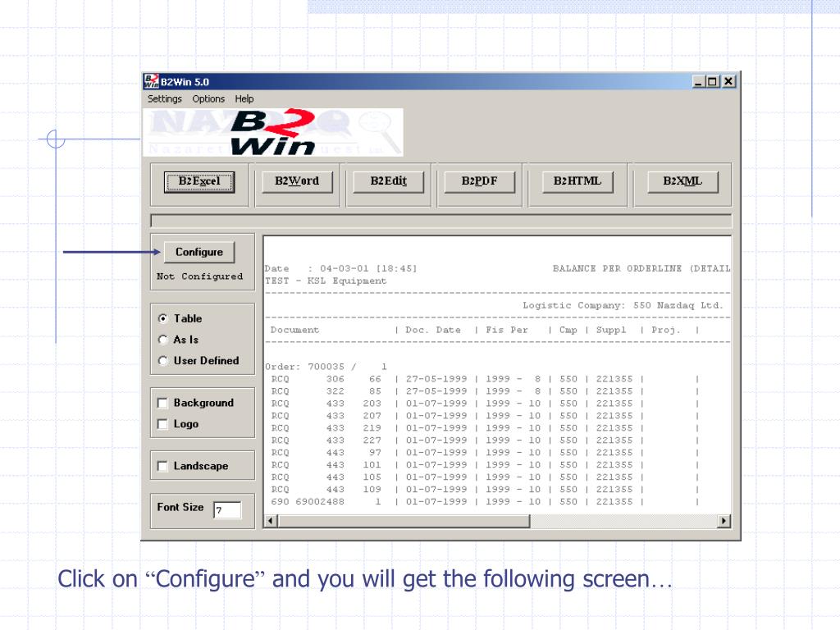
Task: Click the B2PDF button
Action: point(479,181)
